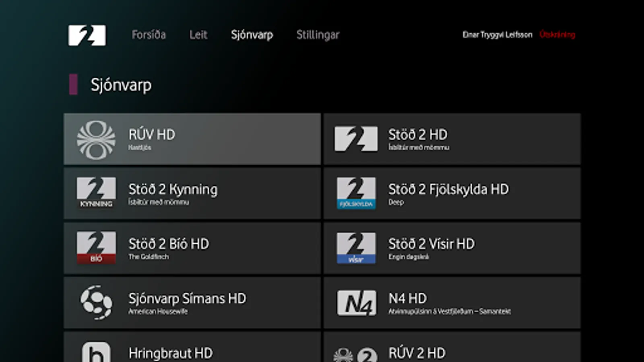The height and width of the screenshot is (362, 644).
Task: Click the programme subtitle under Stöð 2 Vísir HD
Action: (409, 257)
